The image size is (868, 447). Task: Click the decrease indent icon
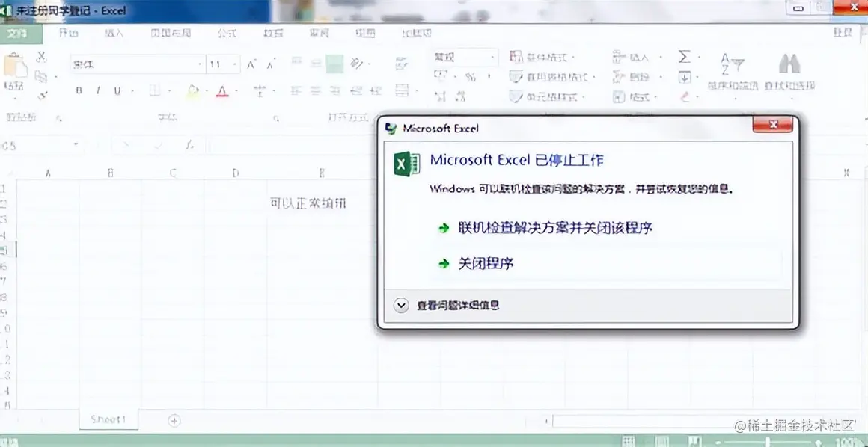tap(356, 90)
